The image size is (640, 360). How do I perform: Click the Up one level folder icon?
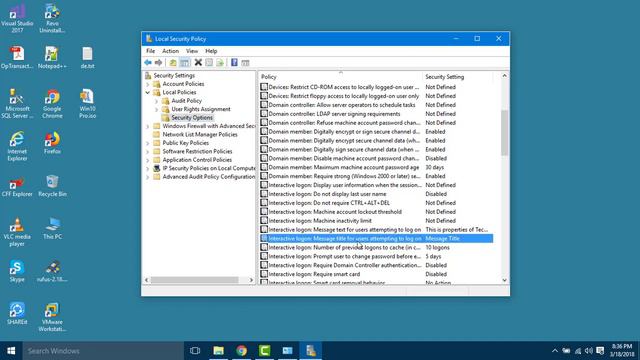point(173,62)
